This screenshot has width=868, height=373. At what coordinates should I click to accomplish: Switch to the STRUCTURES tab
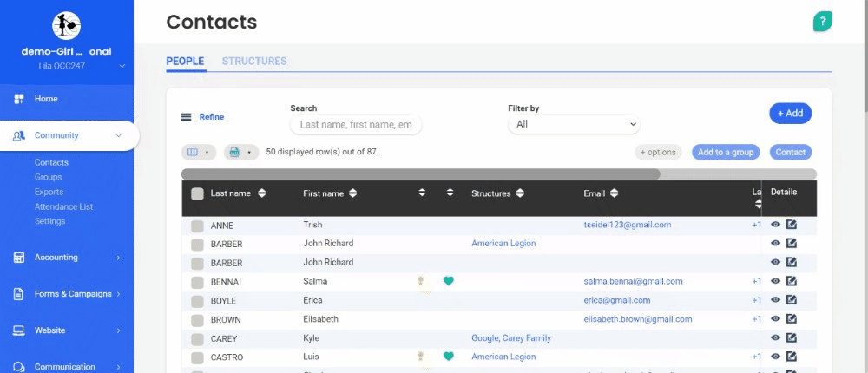point(254,62)
